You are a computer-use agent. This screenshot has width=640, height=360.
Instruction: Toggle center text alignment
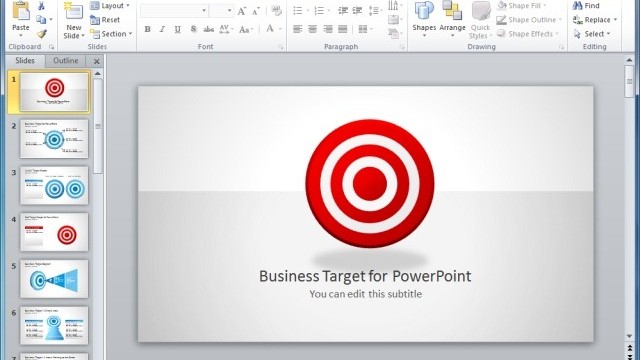(x=312, y=29)
